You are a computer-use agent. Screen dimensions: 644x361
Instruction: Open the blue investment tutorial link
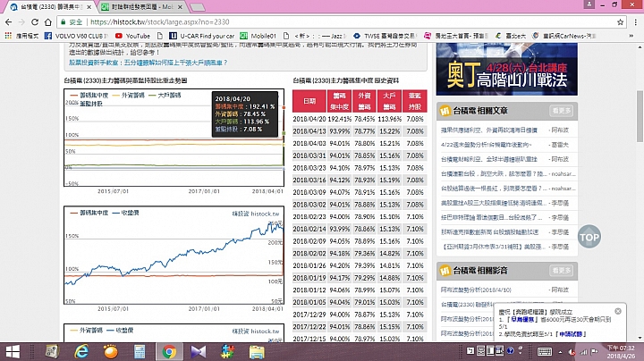tap(148, 63)
